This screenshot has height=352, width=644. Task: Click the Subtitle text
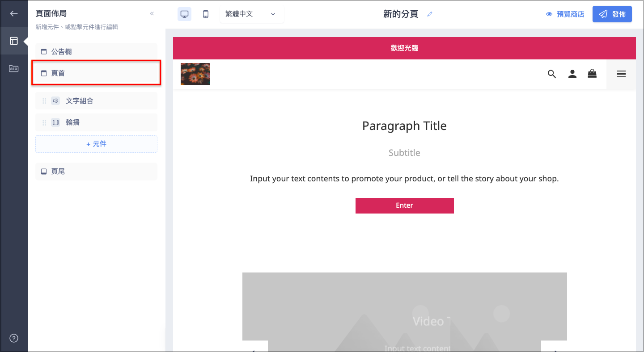click(404, 153)
